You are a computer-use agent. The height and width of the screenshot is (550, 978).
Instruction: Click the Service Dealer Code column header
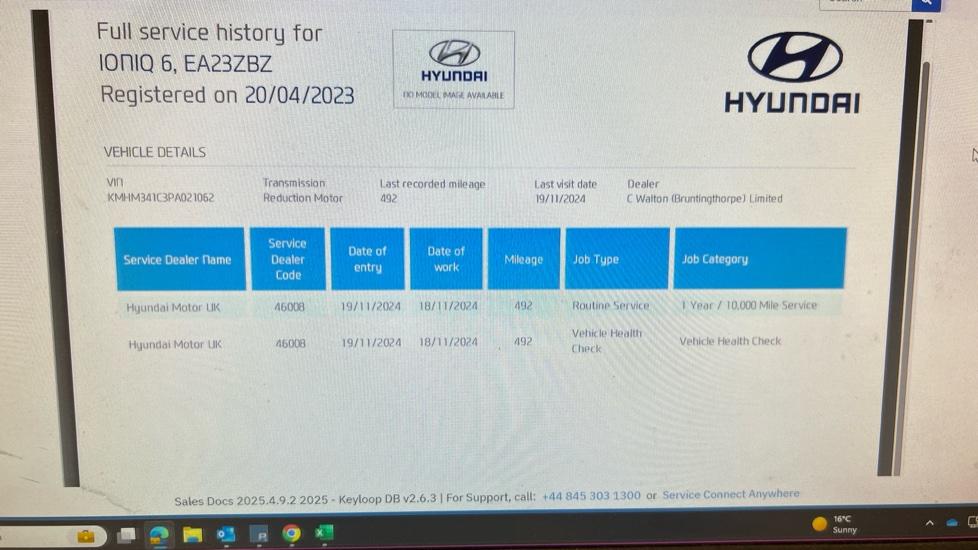coord(288,259)
